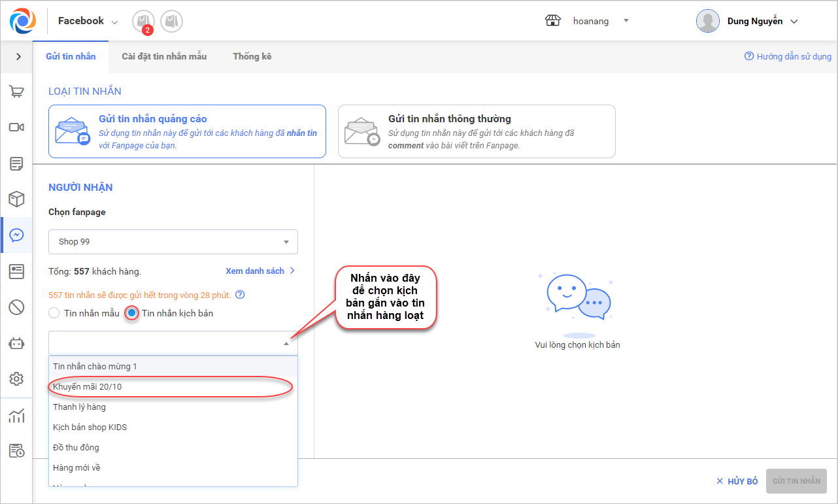The width and height of the screenshot is (838, 504).
Task: Switch to Cài đặt tin nhắn mẫu tab
Action: [x=164, y=57]
